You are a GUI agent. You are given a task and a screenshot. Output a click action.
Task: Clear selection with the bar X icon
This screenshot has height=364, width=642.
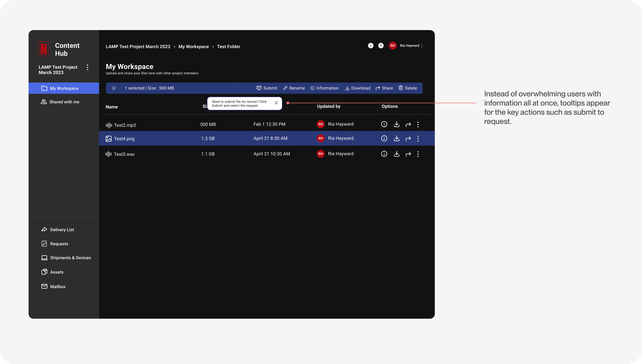[x=114, y=88]
